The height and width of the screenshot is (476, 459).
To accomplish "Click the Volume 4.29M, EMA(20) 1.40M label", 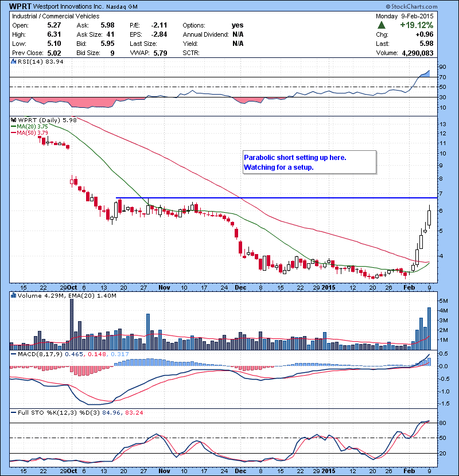I will [x=67, y=295].
